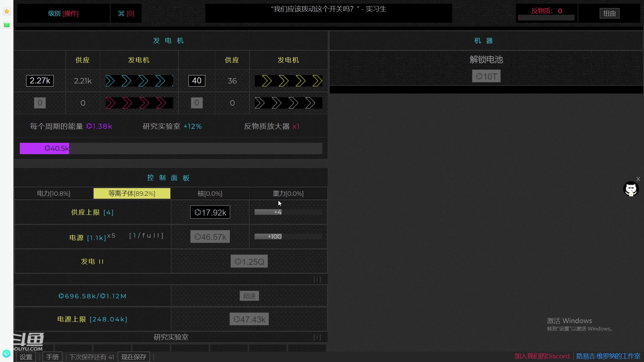Unlock battery with the 10T button

coord(486,76)
